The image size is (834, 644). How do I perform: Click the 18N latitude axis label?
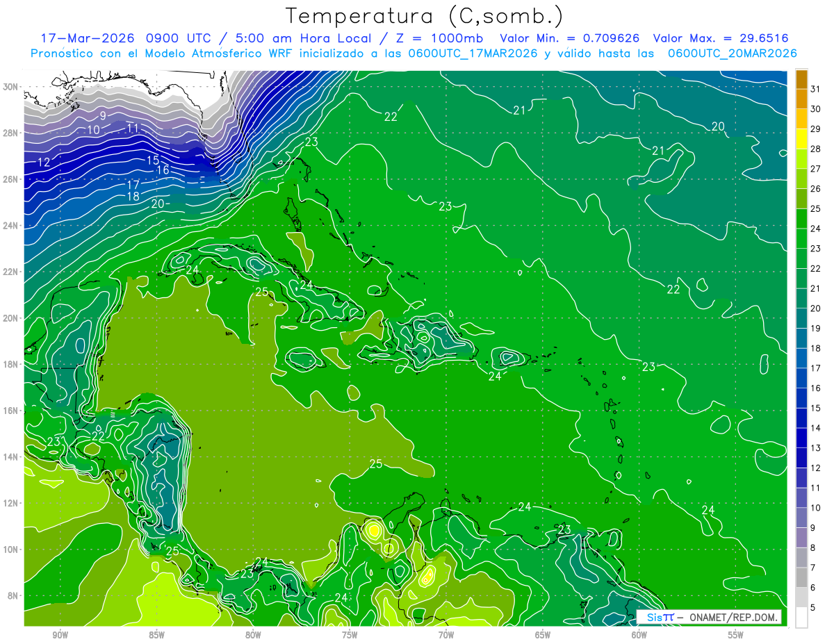pyautogui.click(x=12, y=364)
